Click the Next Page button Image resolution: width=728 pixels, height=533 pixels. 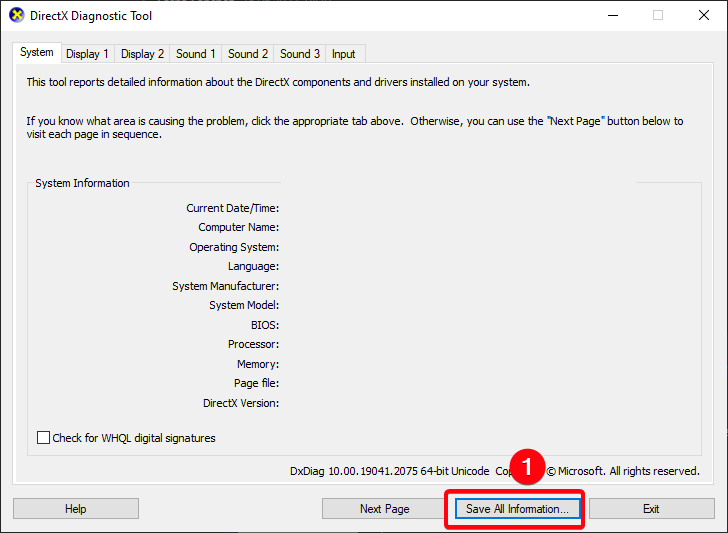384,509
